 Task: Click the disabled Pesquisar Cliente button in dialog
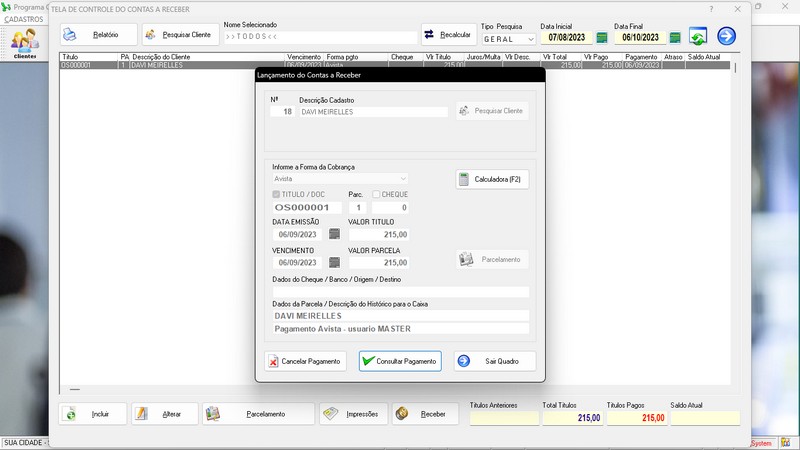[x=492, y=111]
